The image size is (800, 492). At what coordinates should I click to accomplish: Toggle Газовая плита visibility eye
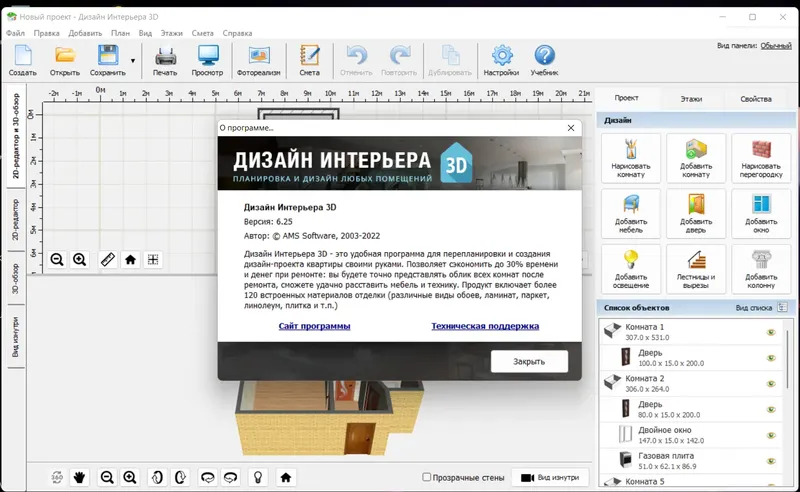coord(771,461)
